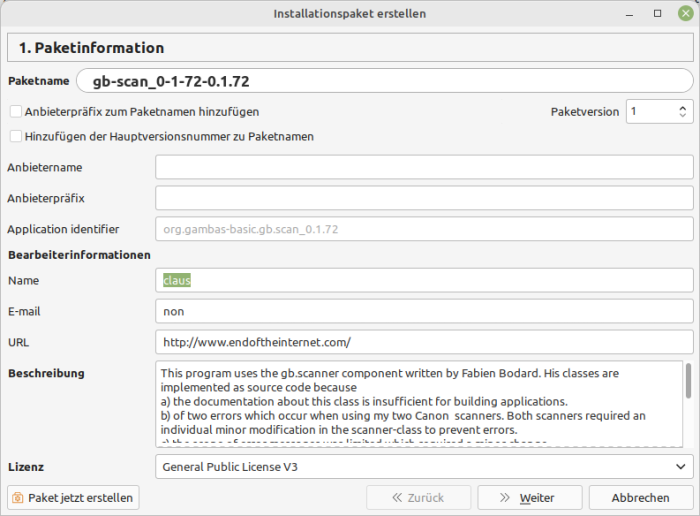Enable Anbieterpräfix zum Paketnamen hinzufügen checkbox
Viewport: 700px width, 516px height.
[15, 112]
